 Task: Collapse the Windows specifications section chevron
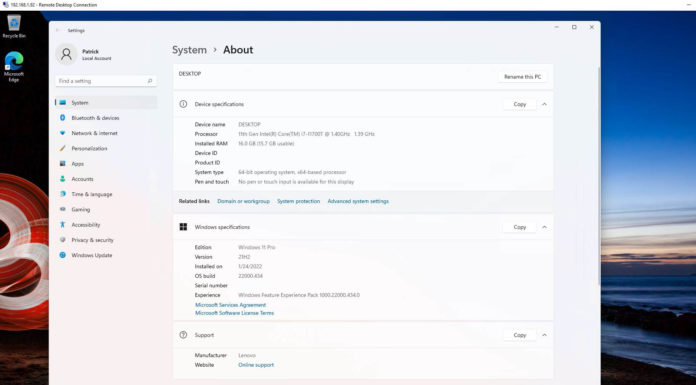[544, 227]
